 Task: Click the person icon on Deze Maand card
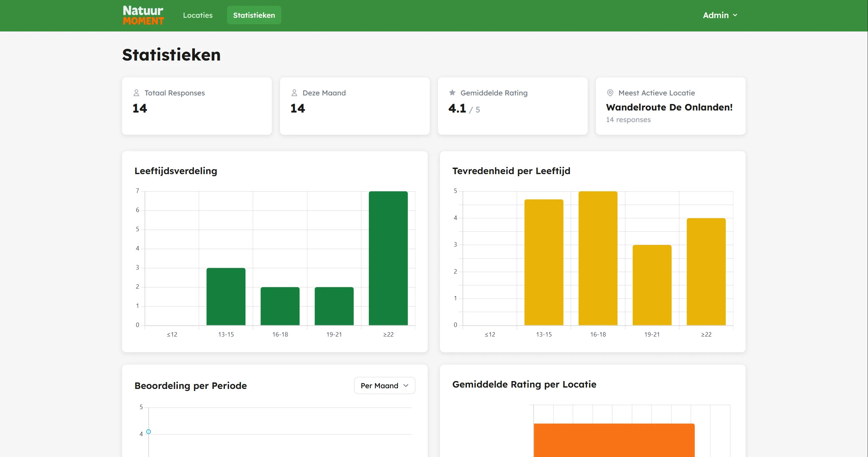(x=294, y=92)
